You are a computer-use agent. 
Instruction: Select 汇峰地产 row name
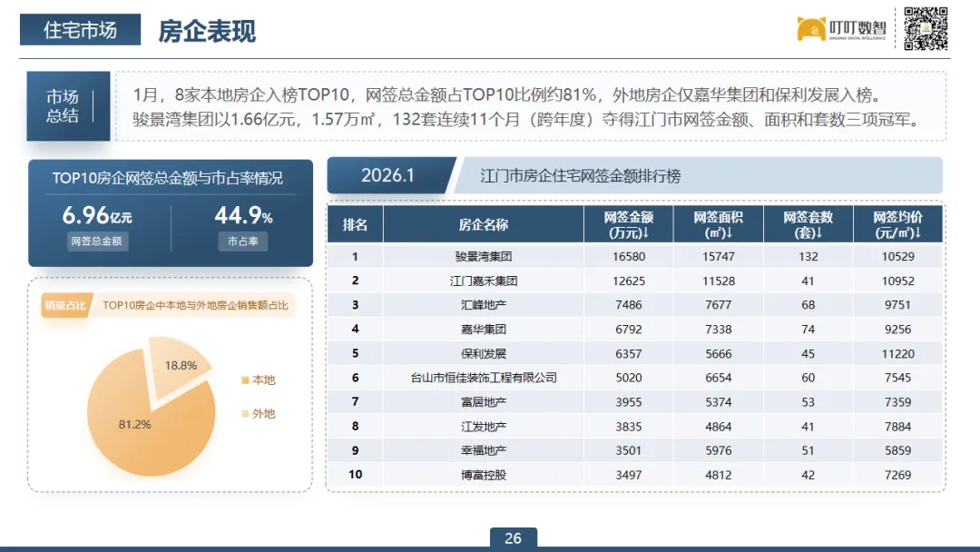[483, 305]
